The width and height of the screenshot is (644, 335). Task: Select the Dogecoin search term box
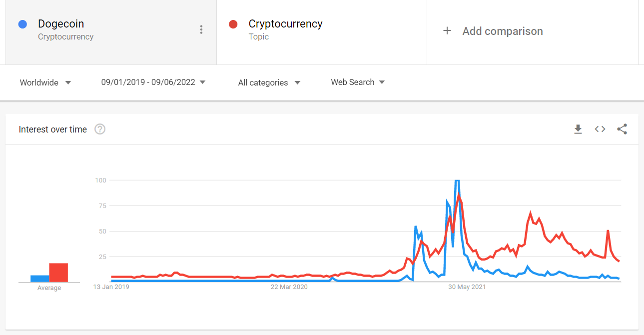point(111,32)
